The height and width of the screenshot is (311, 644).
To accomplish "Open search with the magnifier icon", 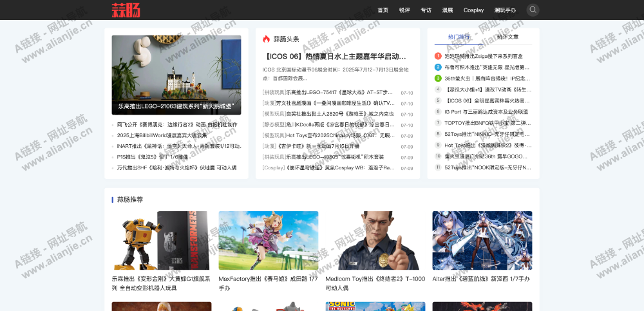I will pos(533,10).
